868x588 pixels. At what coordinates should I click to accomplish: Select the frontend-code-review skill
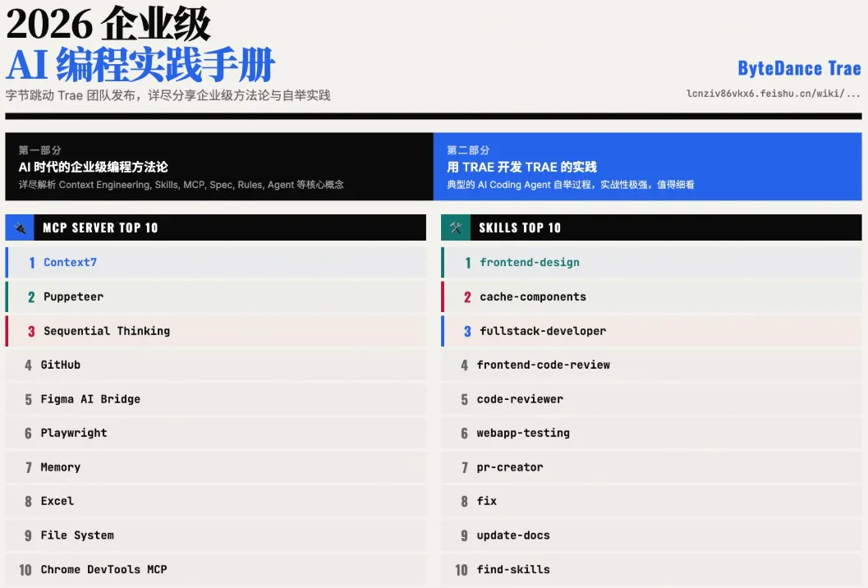tap(651, 365)
